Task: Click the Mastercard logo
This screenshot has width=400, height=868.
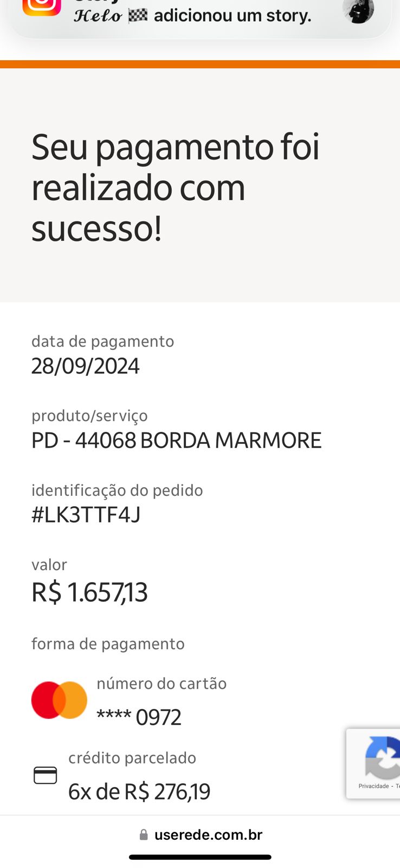Action: (59, 700)
